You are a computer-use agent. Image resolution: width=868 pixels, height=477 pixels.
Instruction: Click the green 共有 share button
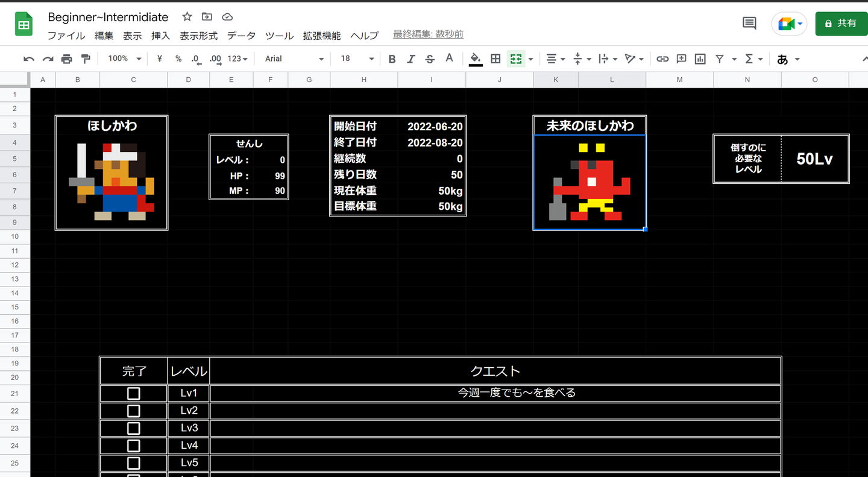point(841,24)
